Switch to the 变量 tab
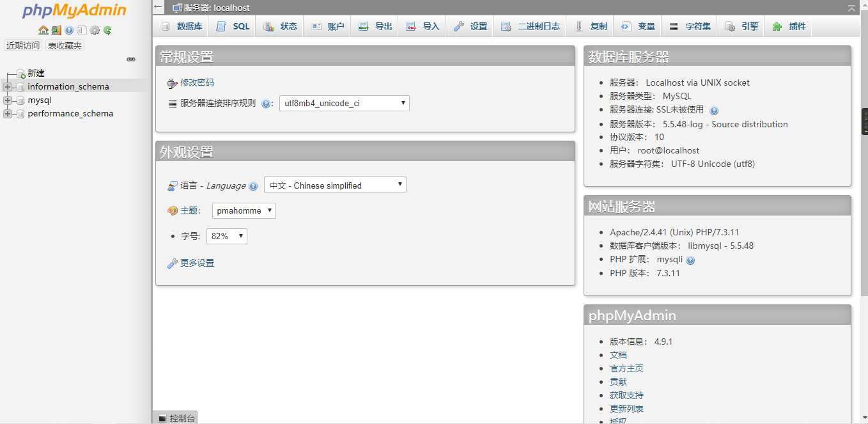Viewport: 868px width, 424px height. click(638, 26)
